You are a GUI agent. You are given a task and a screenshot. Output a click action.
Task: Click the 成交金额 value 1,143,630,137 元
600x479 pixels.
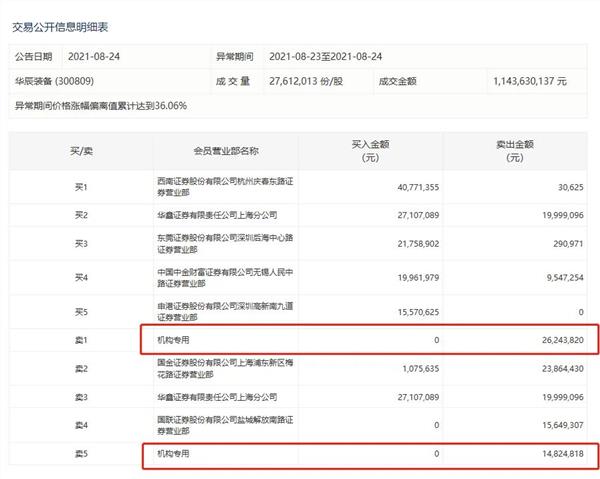click(530, 81)
